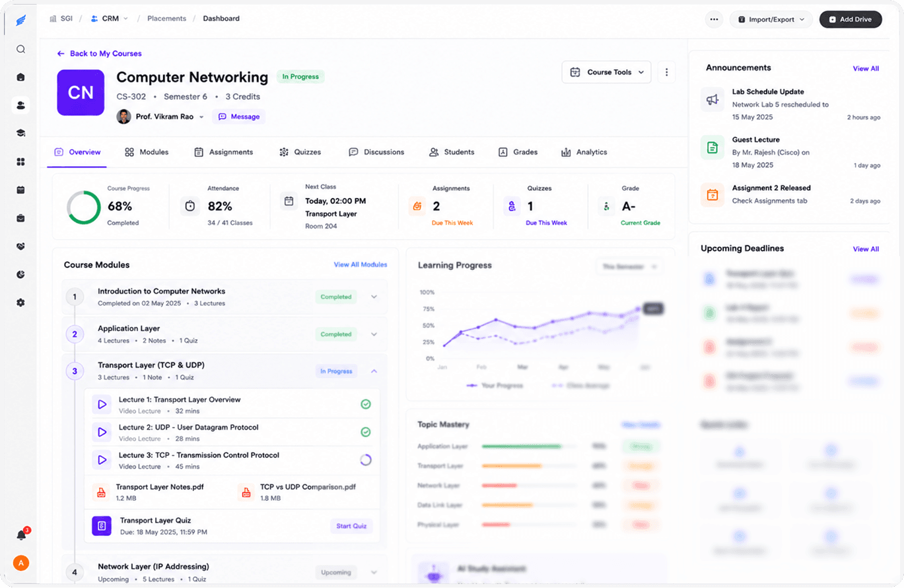
Task: Toggle Lecture 2 UDP completed checkmark
Action: point(366,432)
